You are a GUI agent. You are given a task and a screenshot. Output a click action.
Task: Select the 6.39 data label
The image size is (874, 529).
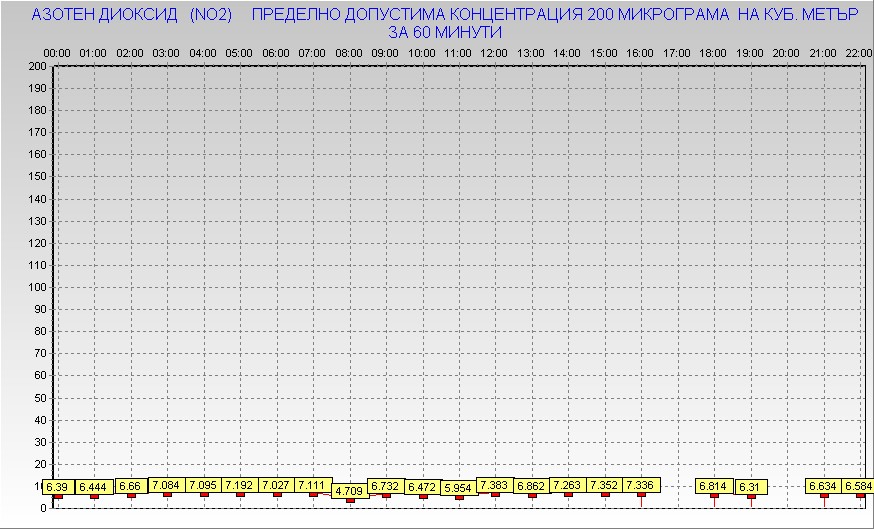tap(56, 487)
